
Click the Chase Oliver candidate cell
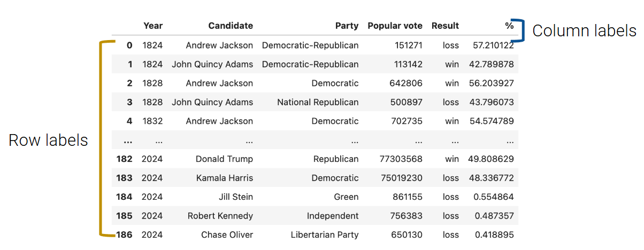point(227,235)
